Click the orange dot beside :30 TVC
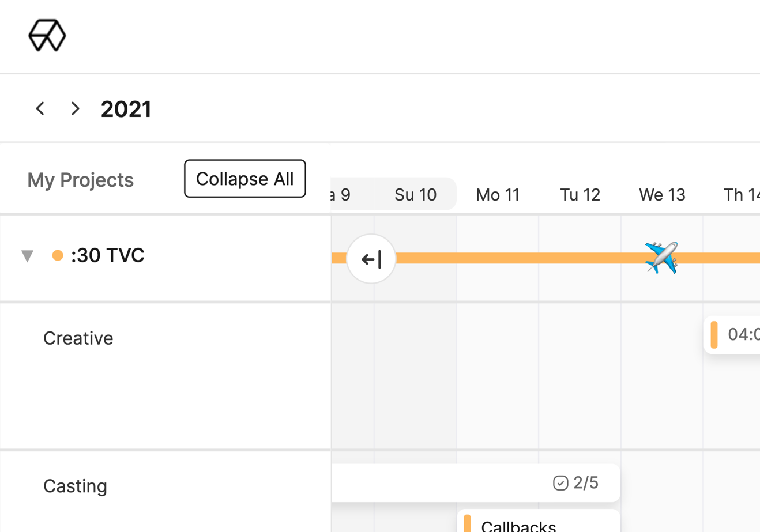The image size is (760, 532). click(58, 255)
